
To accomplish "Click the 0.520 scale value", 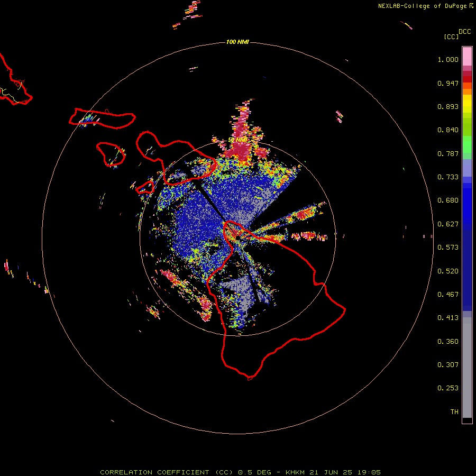I will [x=448, y=271].
